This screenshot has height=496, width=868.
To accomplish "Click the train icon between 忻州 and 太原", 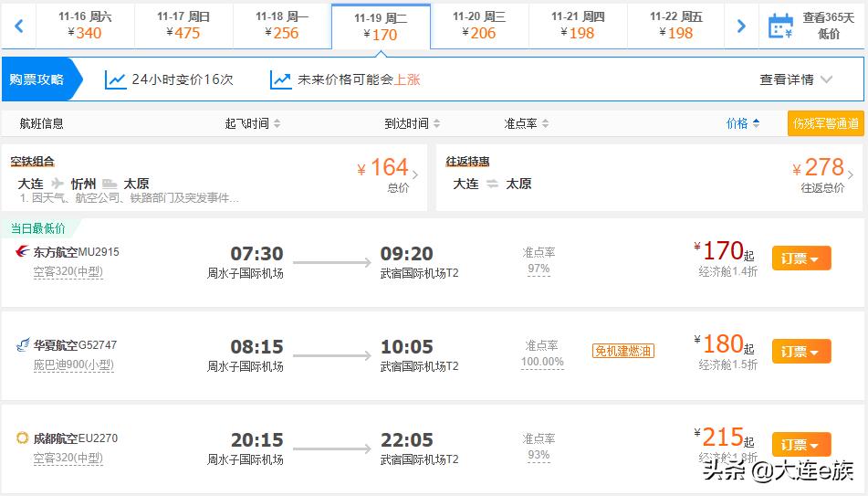I will click(110, 184).
